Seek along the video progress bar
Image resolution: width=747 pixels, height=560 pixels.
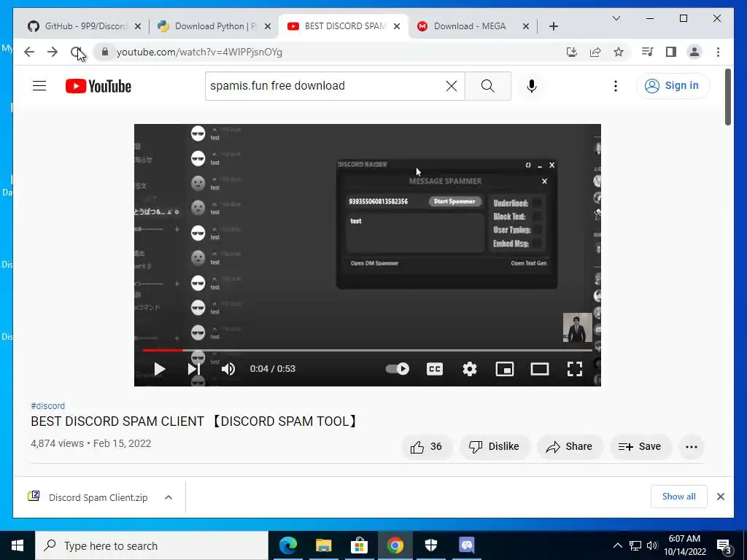coord(368,351)
